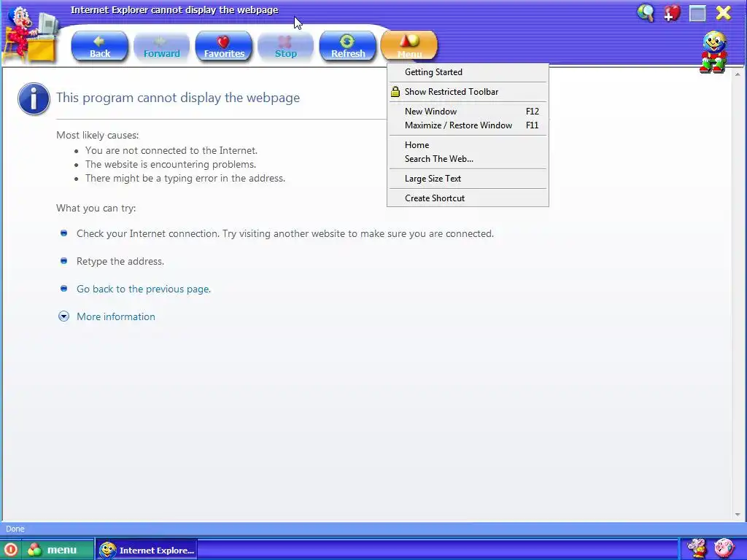Click 'You are not connected to the Internet.' text
Viewport: 747px width, 560px height.
tap(171, 150)
